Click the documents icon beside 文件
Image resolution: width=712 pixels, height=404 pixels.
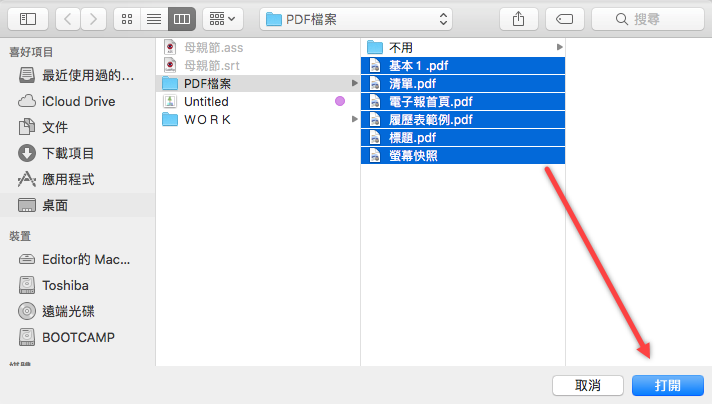[x=27, y=127]
